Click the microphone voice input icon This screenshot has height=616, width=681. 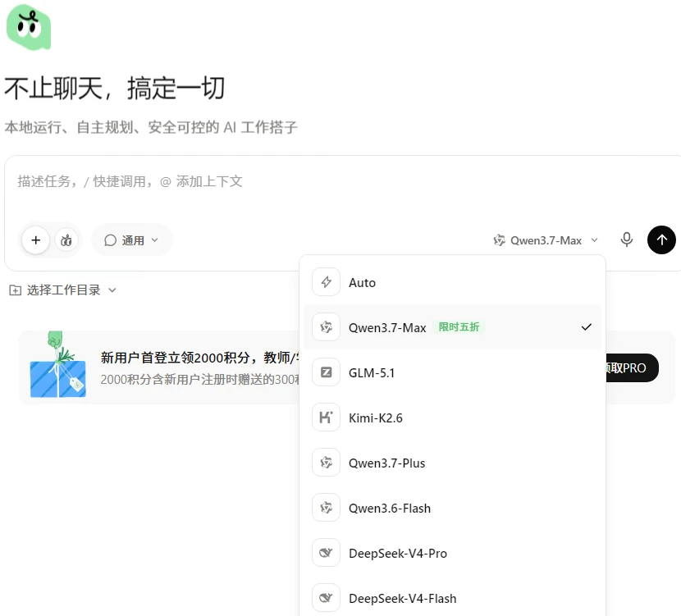pos(626,240)
